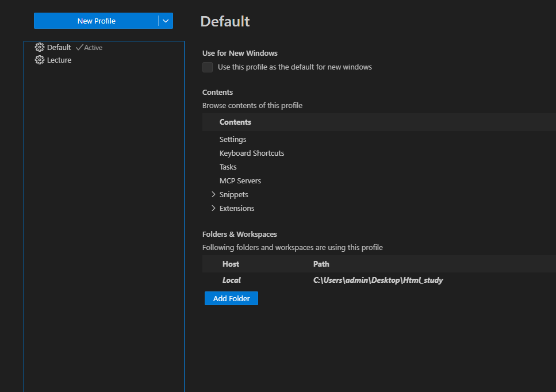Select the Local host table cell
The image size is (556, 392).
click(x=232, y=280)
